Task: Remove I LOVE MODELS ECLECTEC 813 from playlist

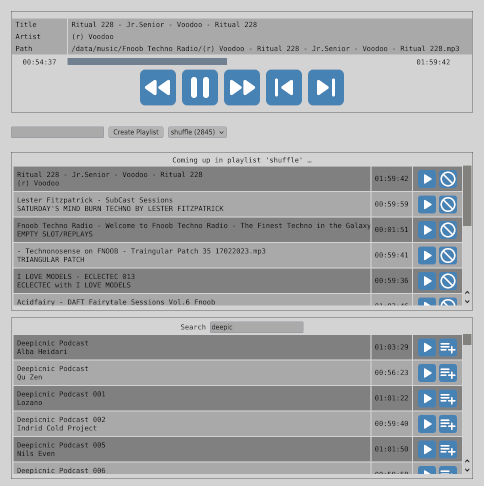Action: point(448,281)
